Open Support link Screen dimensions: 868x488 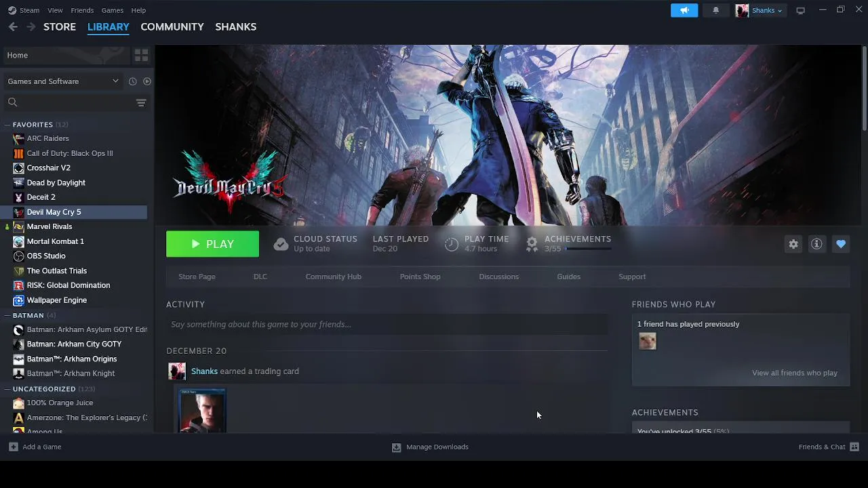pyautogui.click(x=632, y=277)
